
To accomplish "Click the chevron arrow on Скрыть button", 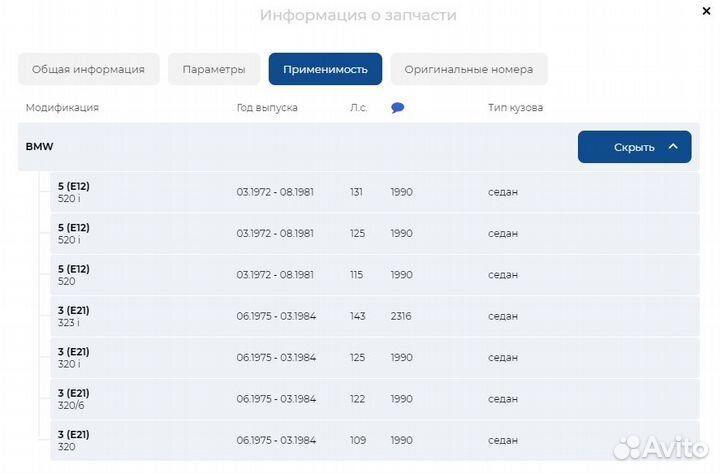I will (x=673, y=147).
